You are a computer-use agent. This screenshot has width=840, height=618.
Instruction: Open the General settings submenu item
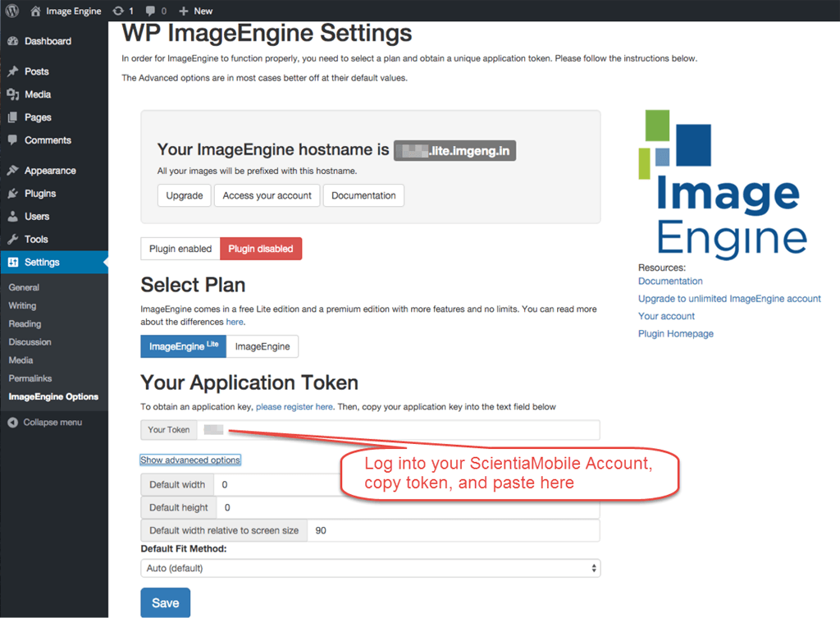pyautogui.click(x=24, y=287)
